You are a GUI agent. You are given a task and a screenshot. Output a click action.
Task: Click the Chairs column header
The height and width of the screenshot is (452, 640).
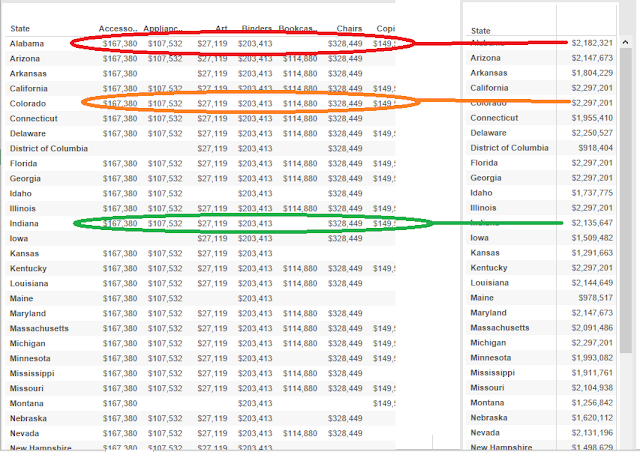pos(349,29)
